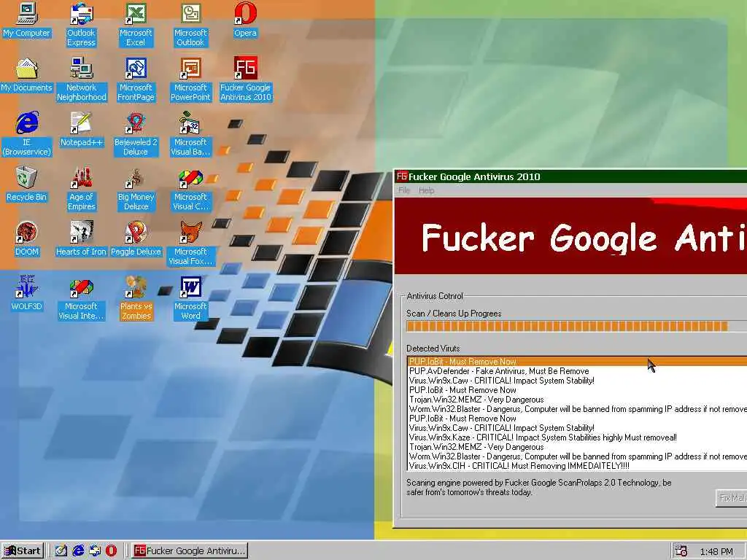Click the Fucker Google Antivirus 2010 desktop icon
747x560 pixels.
245,79
